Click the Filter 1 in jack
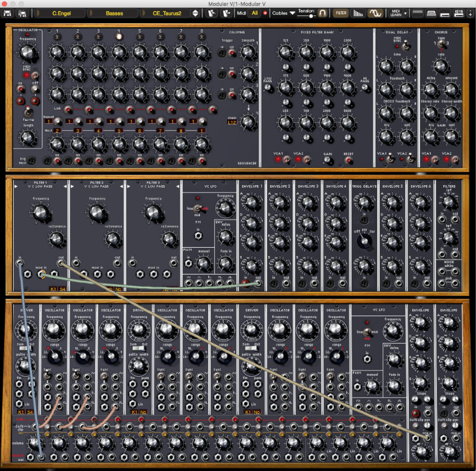The width and height of the screenshot is (476, 471). tap(20, 263)
